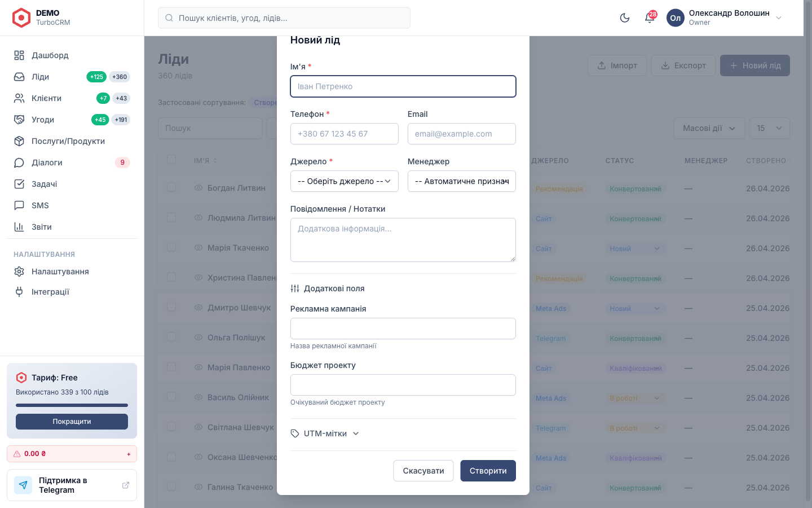This screenshot has height=508, width=812.
Task: Open the Новий status dropdown for Марія Ткаченко
Action: [x=636, y=248]
